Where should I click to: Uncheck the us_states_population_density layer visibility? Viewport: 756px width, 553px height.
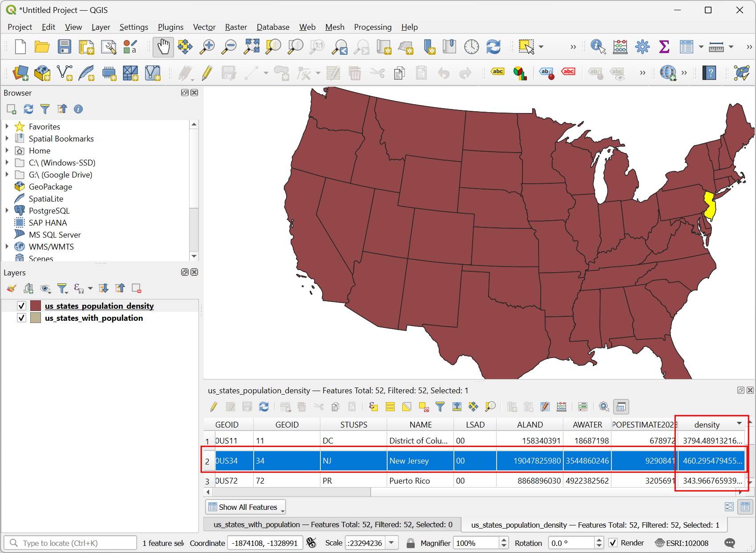pos(21,306)
